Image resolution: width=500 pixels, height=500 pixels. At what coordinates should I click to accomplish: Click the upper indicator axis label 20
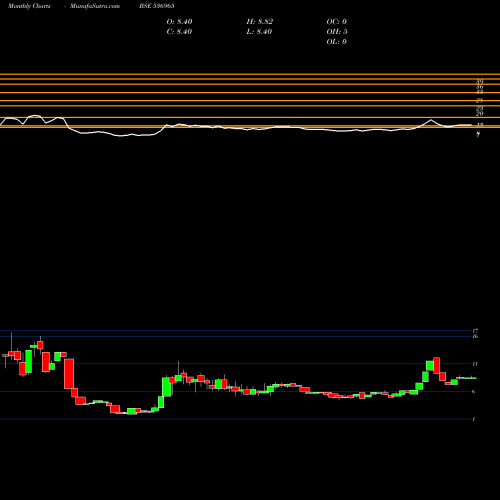point(480,114)
